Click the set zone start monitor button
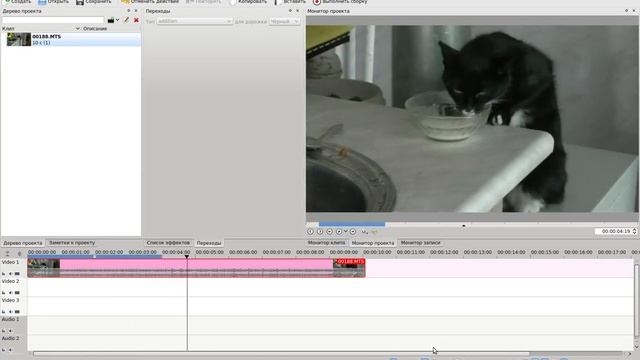 [310, 231]
